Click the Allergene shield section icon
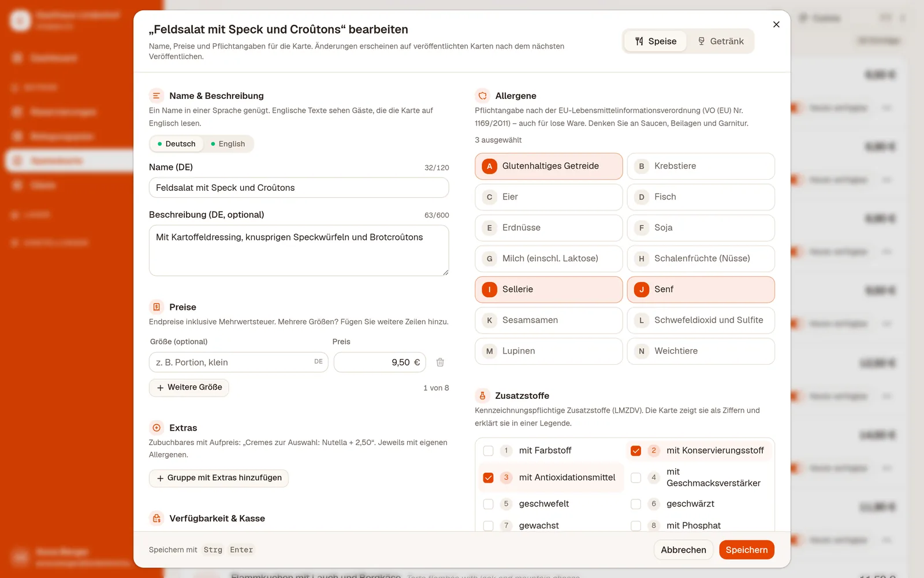The height and width of the screenshot is (578, 924). click(x=482, y=96)
